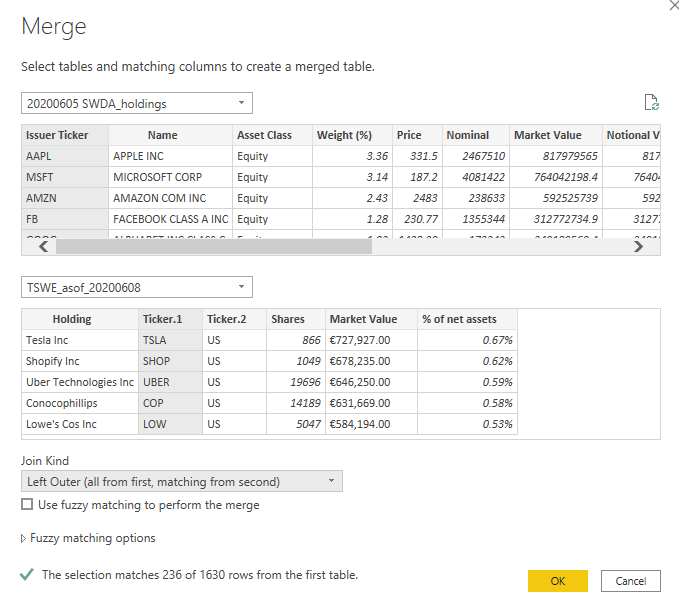This screenshot has width=679, height=614.
Task: Click the Conocophillips holding cell
Action: 80,403
